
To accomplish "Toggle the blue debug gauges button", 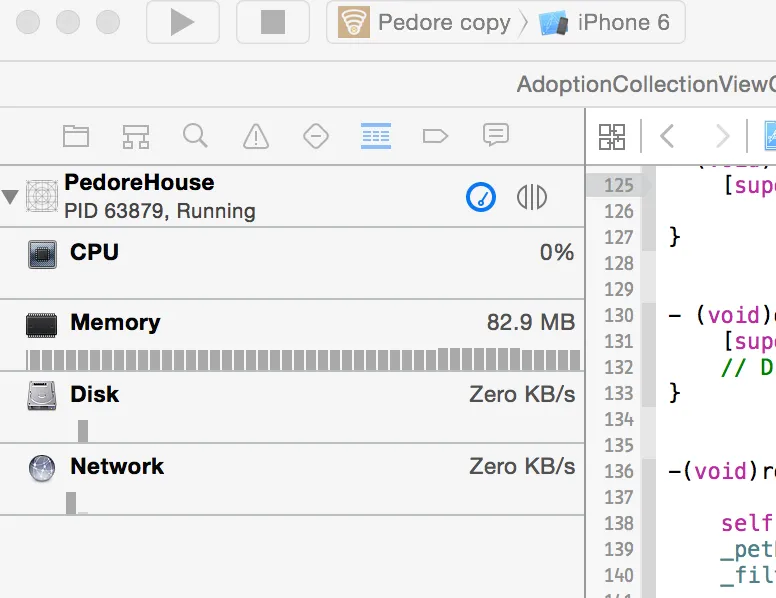I will [481, 196].
